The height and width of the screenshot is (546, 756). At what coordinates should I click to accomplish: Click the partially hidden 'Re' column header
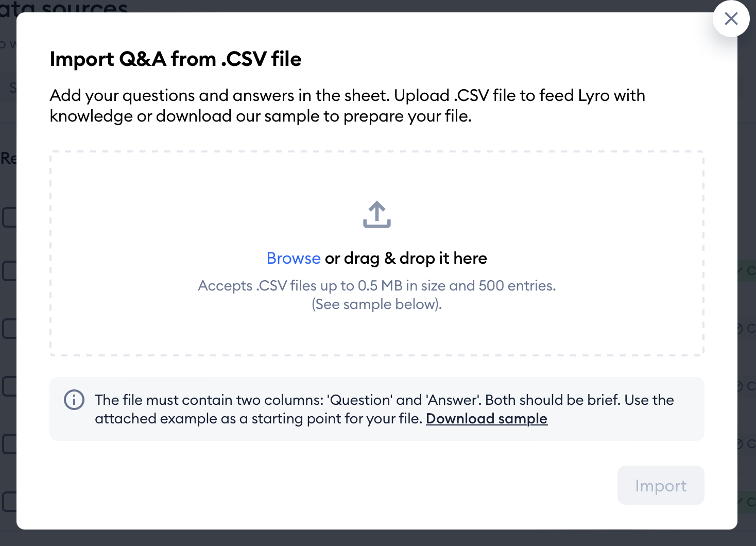pyautogui.click(x=8, y=158)
